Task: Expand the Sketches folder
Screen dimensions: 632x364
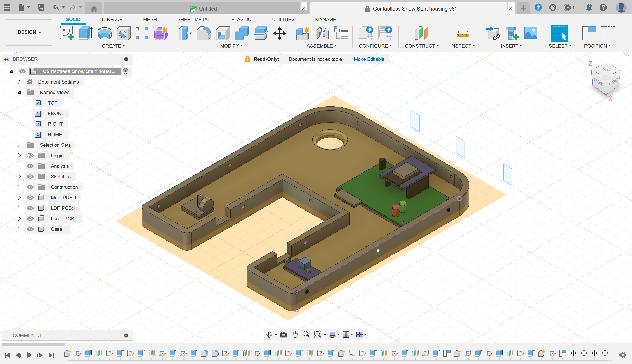Action: pyautogui.click(x=19, y=176)
